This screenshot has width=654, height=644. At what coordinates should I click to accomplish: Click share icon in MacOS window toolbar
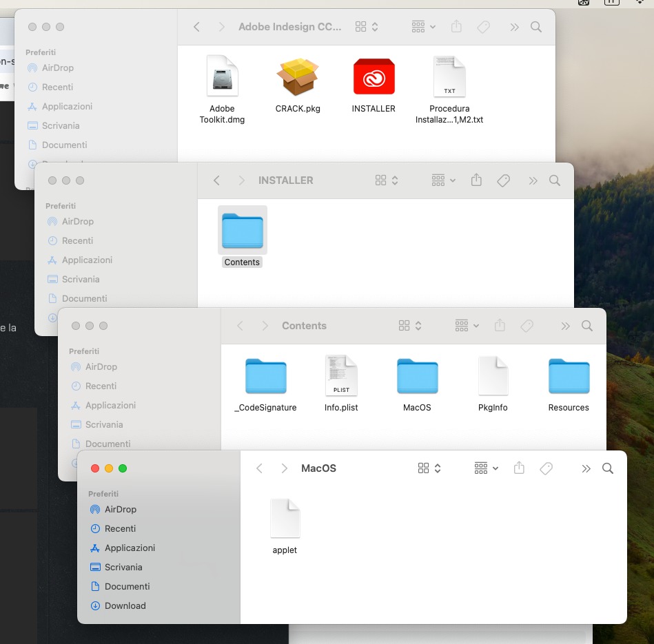[x=519, y=468]
